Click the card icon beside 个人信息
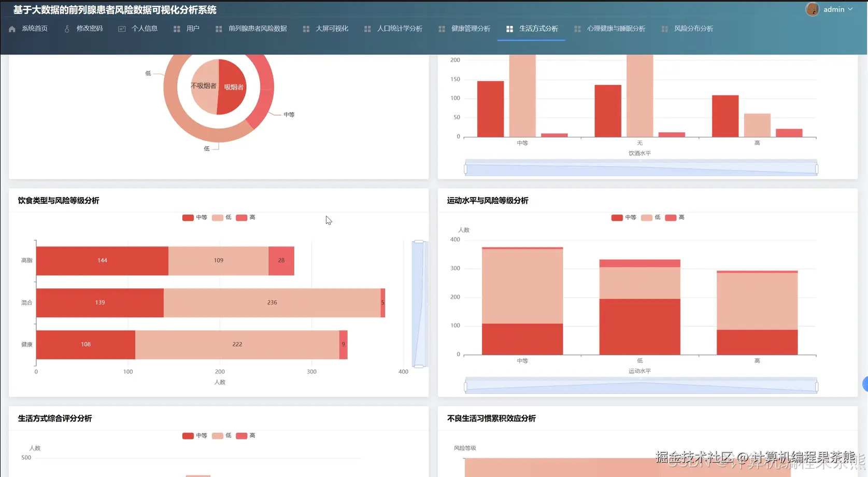This screenshot has height=477, width=868. coord(122,29)
